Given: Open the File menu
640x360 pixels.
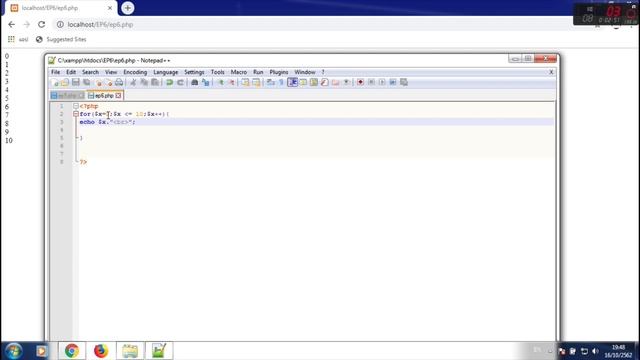Looking at the screenshot, I should [x=55, y=72].
